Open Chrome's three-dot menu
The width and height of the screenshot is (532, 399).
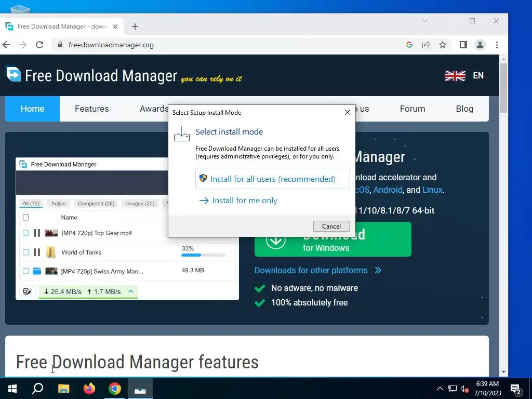(x=497, y=45)
